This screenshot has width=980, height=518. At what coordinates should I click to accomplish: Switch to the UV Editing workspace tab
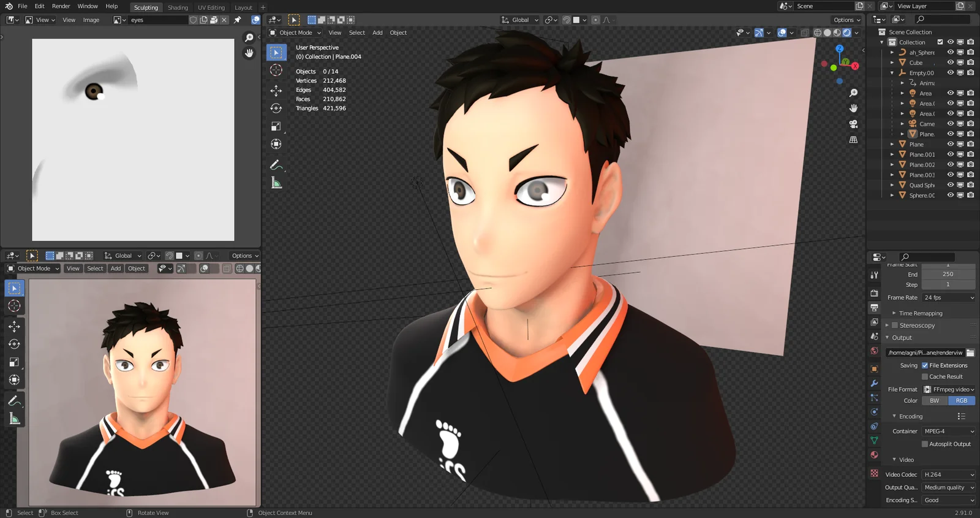(x=211, y=7)
